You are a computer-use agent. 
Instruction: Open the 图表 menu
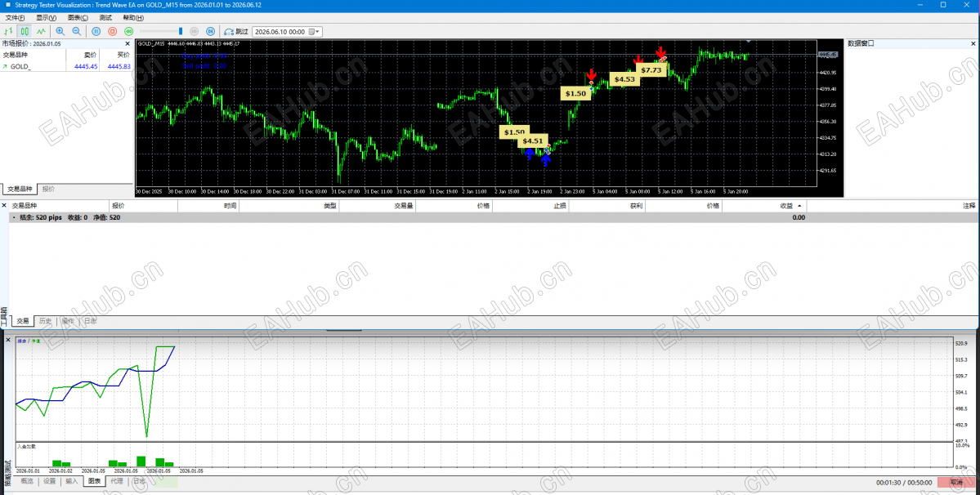(78, 17)
